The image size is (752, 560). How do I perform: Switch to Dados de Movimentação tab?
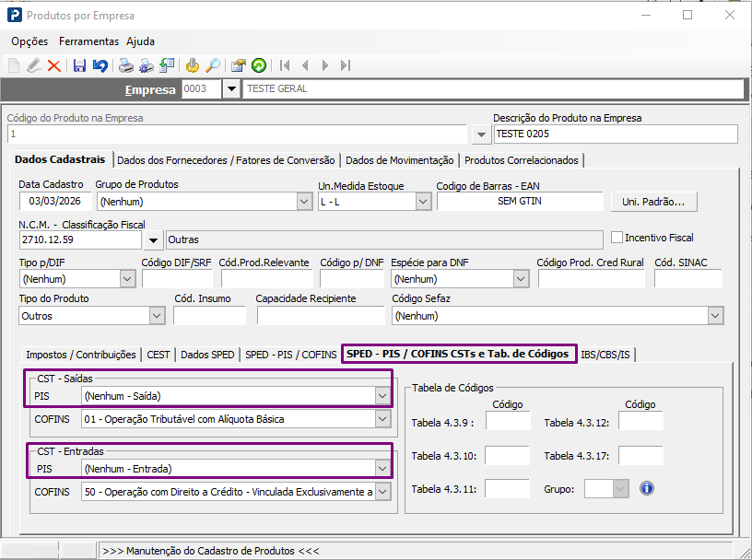pyautogui.click(x=400, y=160)
